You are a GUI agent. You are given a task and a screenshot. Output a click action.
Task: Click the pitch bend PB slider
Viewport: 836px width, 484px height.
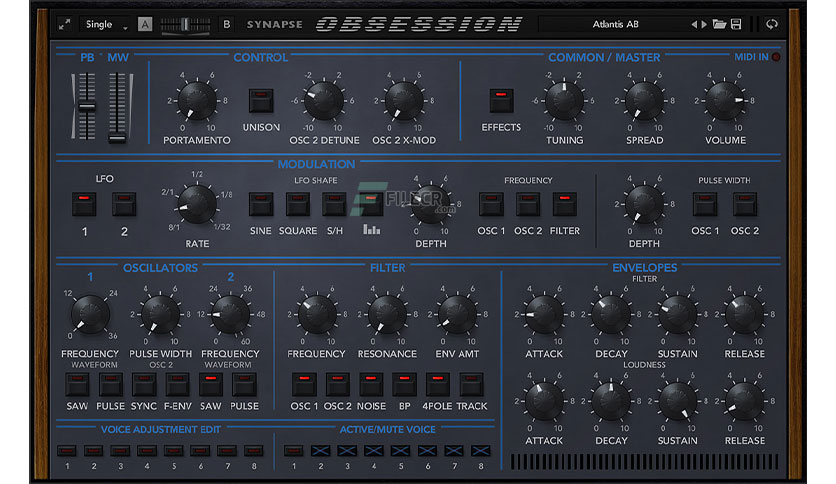[x=87, y=107]
